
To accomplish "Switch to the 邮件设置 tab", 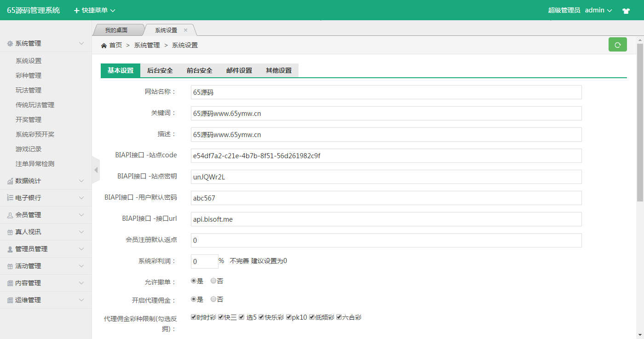I will (239, 70).
